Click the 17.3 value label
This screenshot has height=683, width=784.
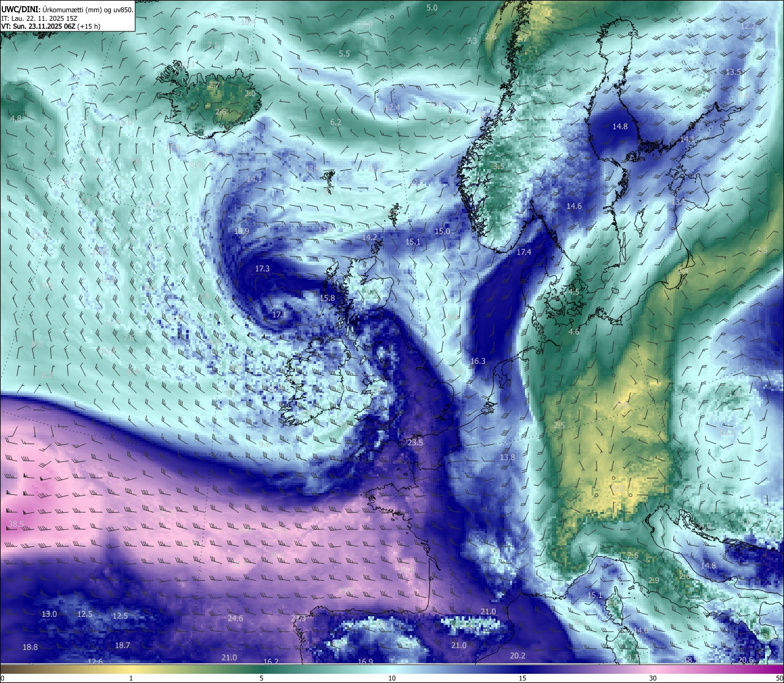point(262,268)
